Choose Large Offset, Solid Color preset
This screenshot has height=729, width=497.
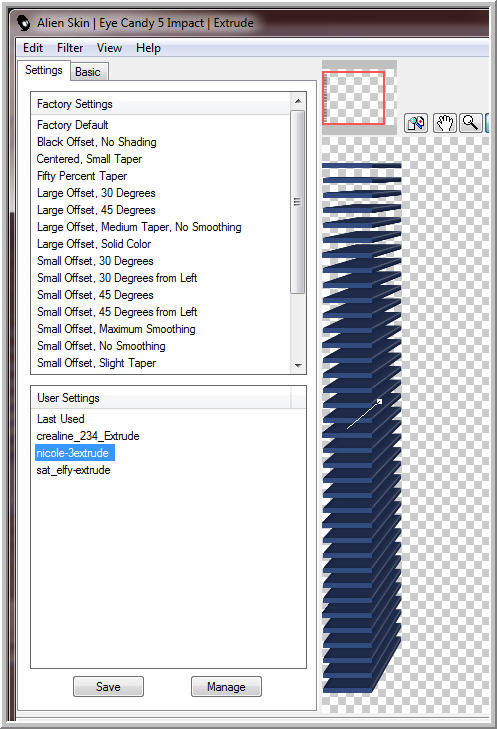[94, 244]
